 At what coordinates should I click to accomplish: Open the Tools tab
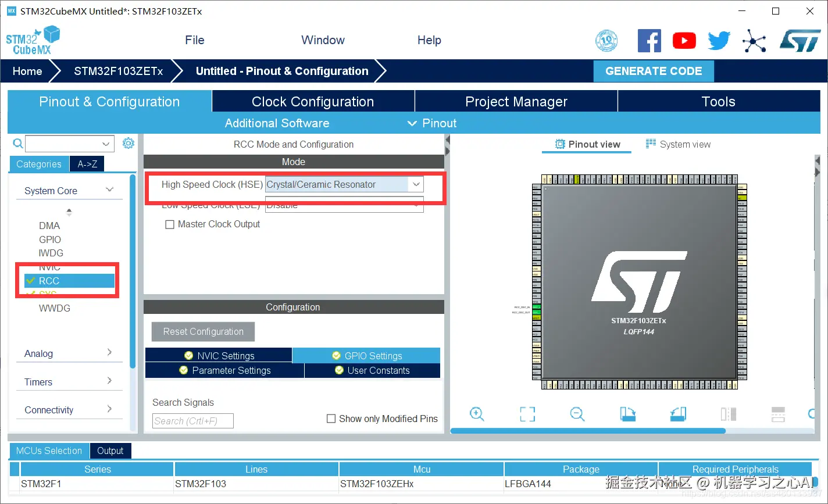[719, 101]
